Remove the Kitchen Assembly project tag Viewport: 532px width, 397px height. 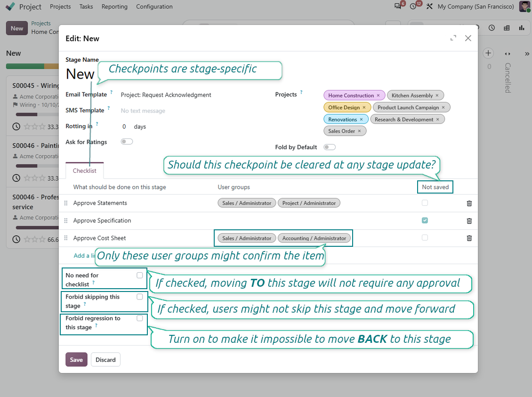(x=437, y=95)
